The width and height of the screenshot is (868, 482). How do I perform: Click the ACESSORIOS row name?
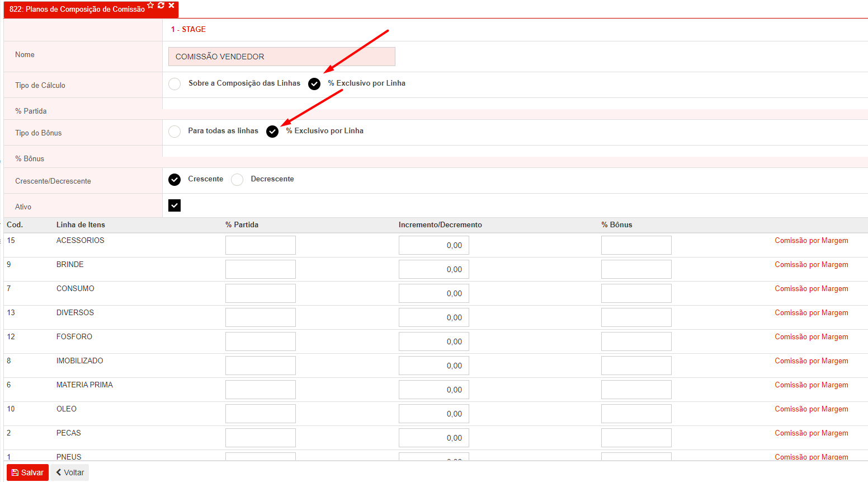click(81, 241)
